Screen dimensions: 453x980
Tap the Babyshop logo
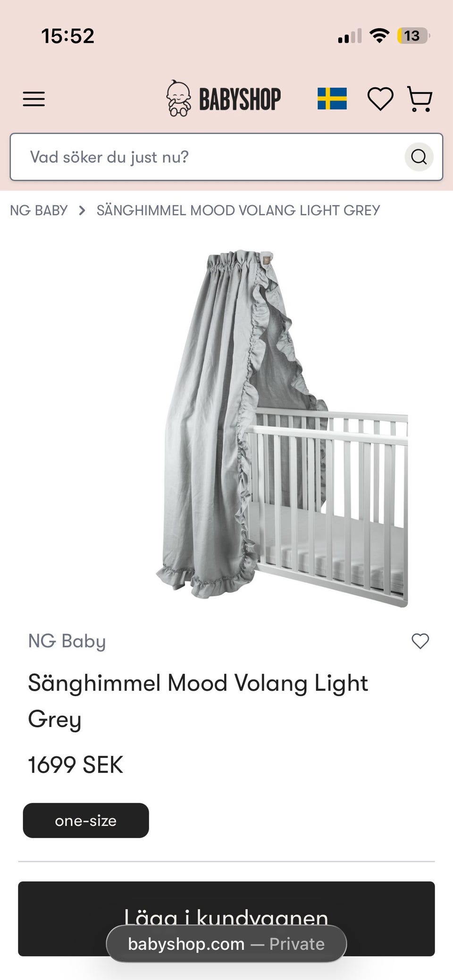[x=223, y=99]
